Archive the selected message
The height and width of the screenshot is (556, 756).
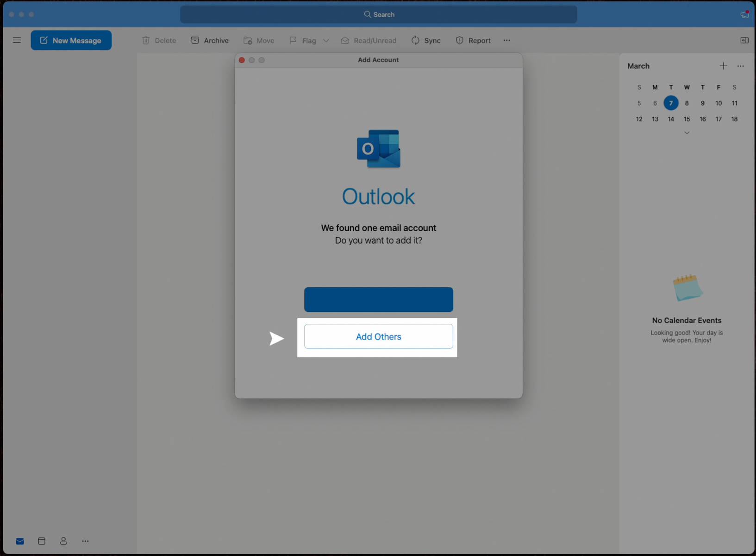[210, 40]
